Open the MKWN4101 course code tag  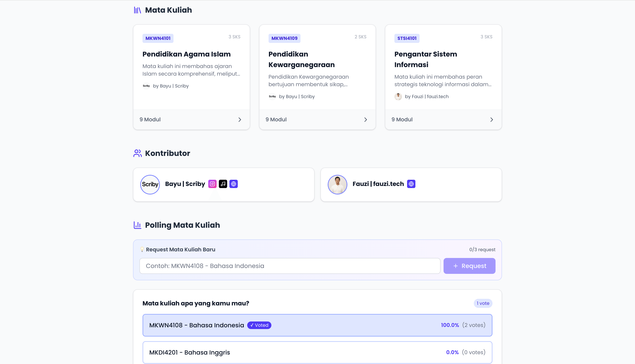coord(158,38)
